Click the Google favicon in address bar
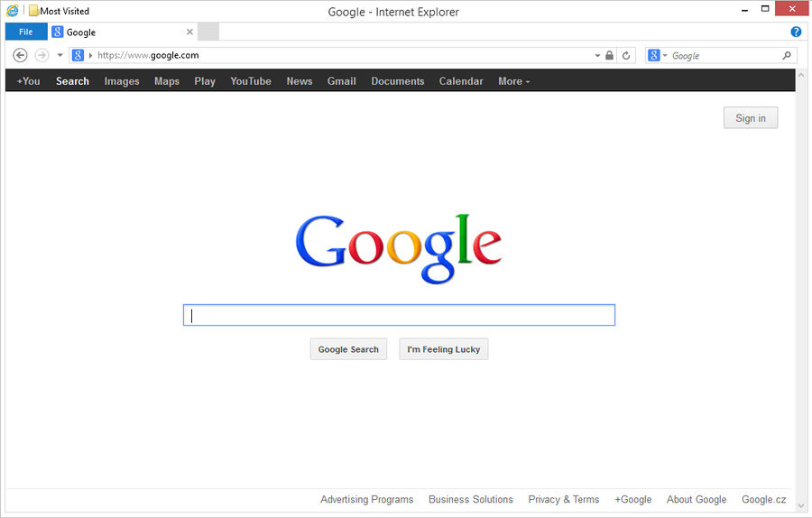The height and width of the screenshot is (518, 812). click(78, 55)
